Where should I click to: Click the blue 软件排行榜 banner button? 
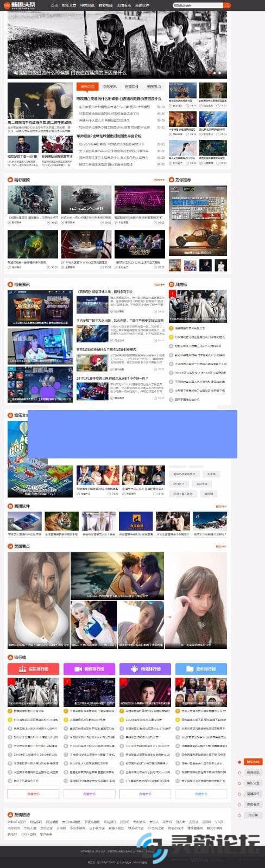pyautogui.click(x=201, y=669)
